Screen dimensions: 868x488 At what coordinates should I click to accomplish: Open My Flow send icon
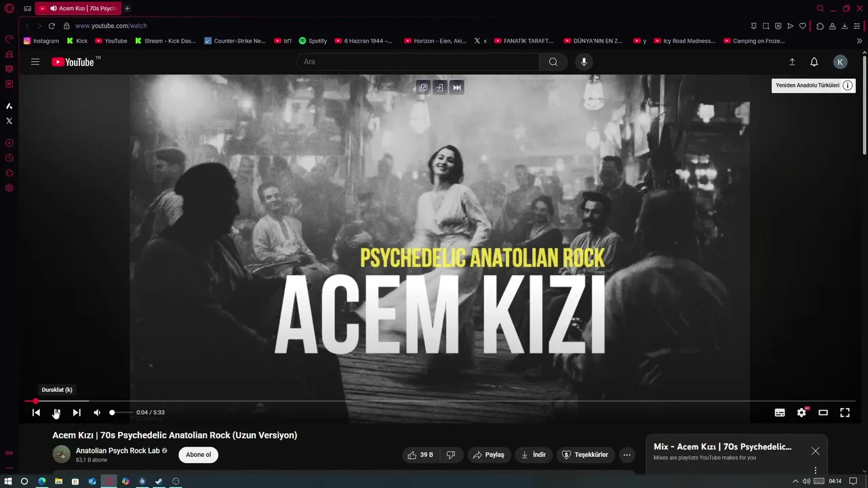(x=790, y=26)
